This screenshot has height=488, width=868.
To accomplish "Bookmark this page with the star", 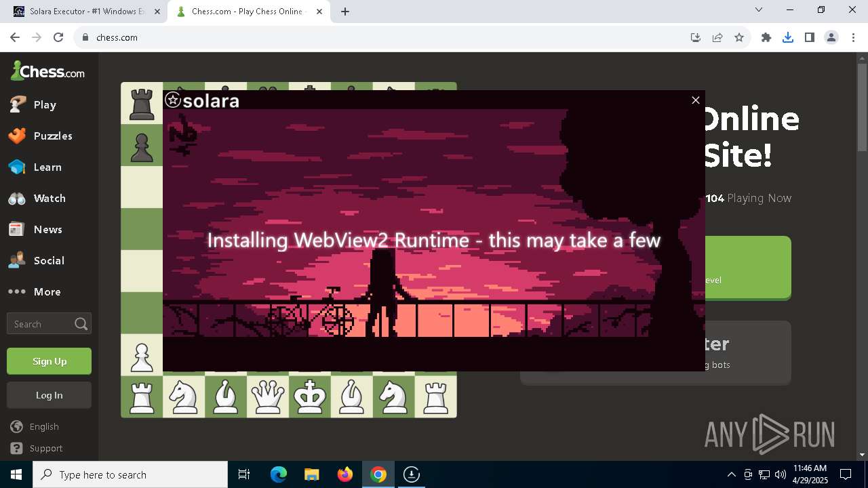I will pyautogui.click(x=739, y=37).
